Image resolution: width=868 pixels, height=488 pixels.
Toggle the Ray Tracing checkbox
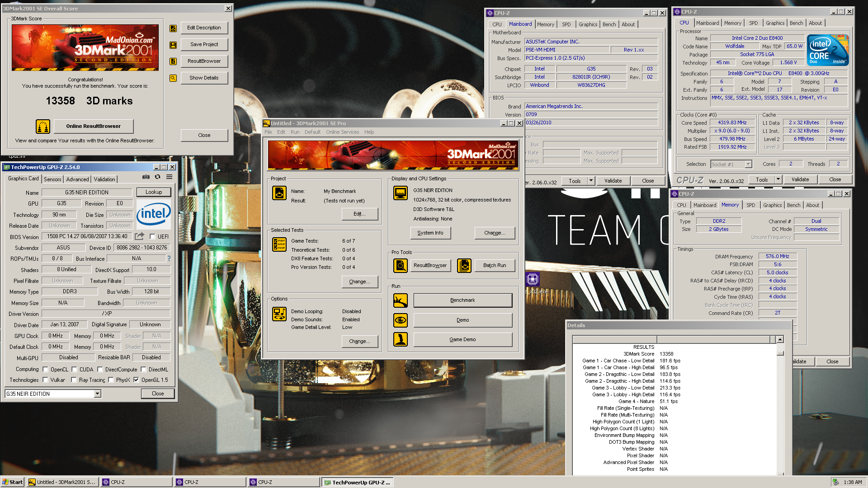[x=74, y=380]
